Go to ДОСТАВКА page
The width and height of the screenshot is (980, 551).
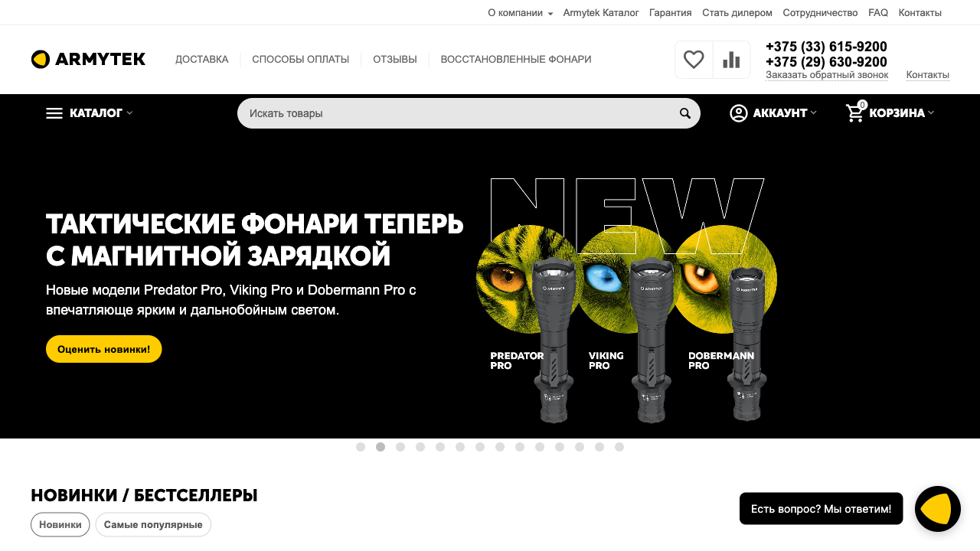point(202,60)
